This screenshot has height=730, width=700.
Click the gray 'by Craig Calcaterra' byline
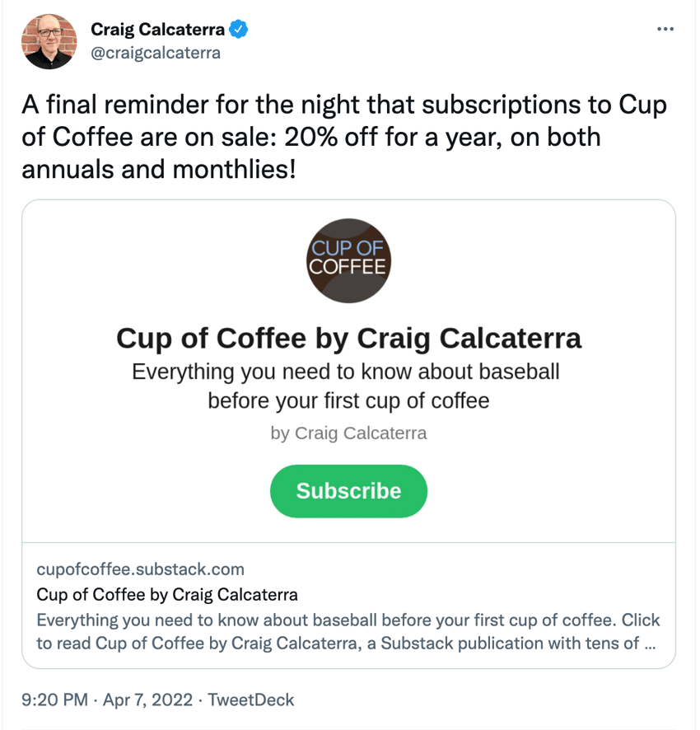[x=348, y=433]
